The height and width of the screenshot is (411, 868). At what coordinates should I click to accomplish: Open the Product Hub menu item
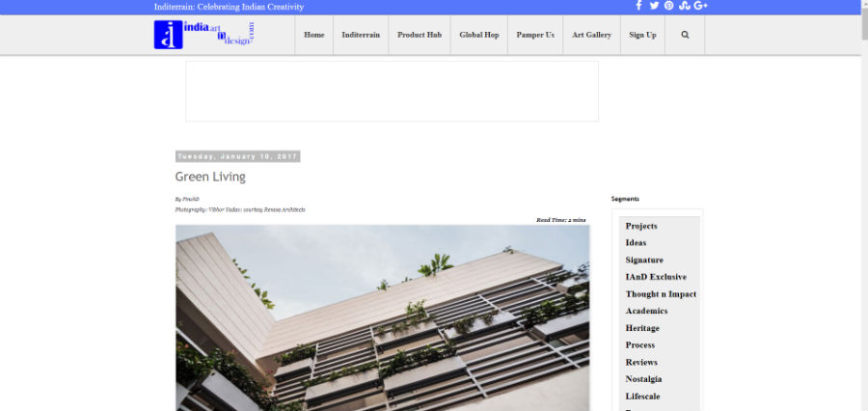[x=420, y=35]
